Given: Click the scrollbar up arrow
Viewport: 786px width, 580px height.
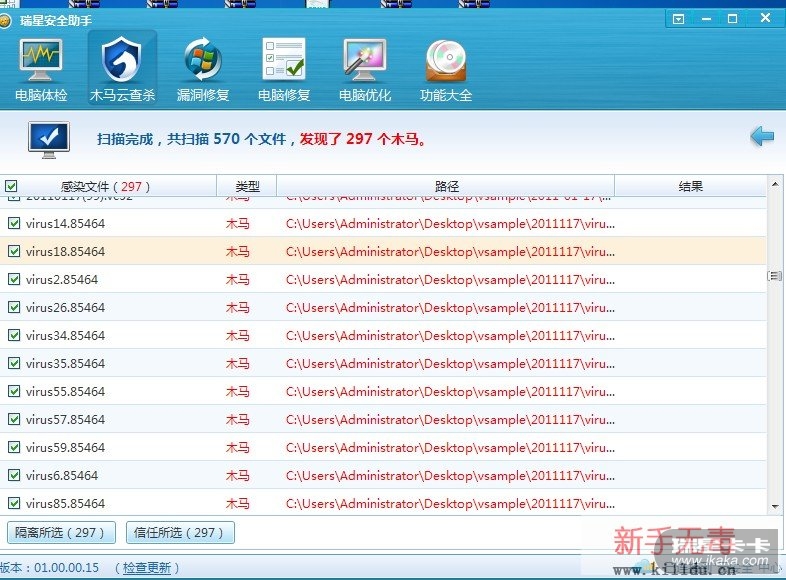Looking at the screenshot, I should [x=775, y=184].
